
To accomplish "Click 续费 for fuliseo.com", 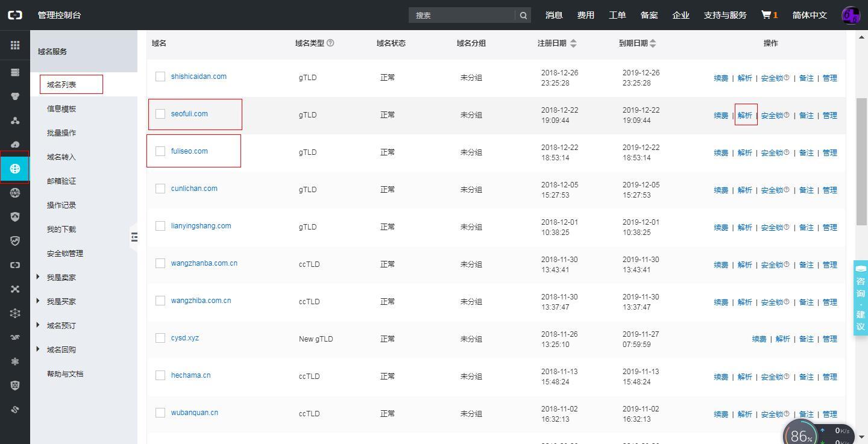I will (721, 152).
